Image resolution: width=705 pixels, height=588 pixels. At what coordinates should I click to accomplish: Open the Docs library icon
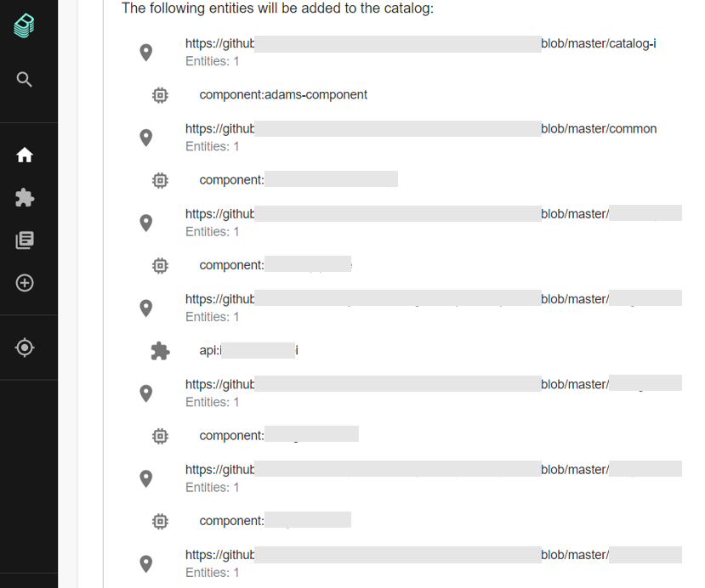pyautogui.click(x=24, y=240)
